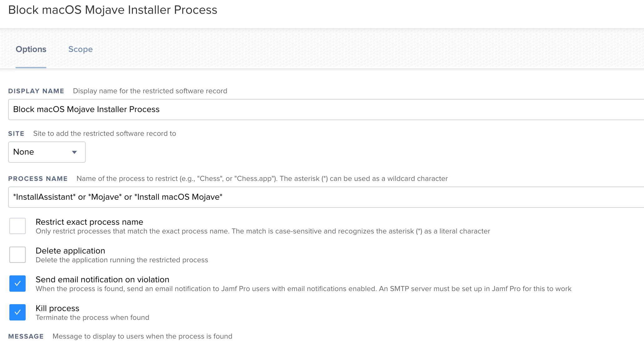Click the Terminate the process when found description
644x343 pixels.
93,318
